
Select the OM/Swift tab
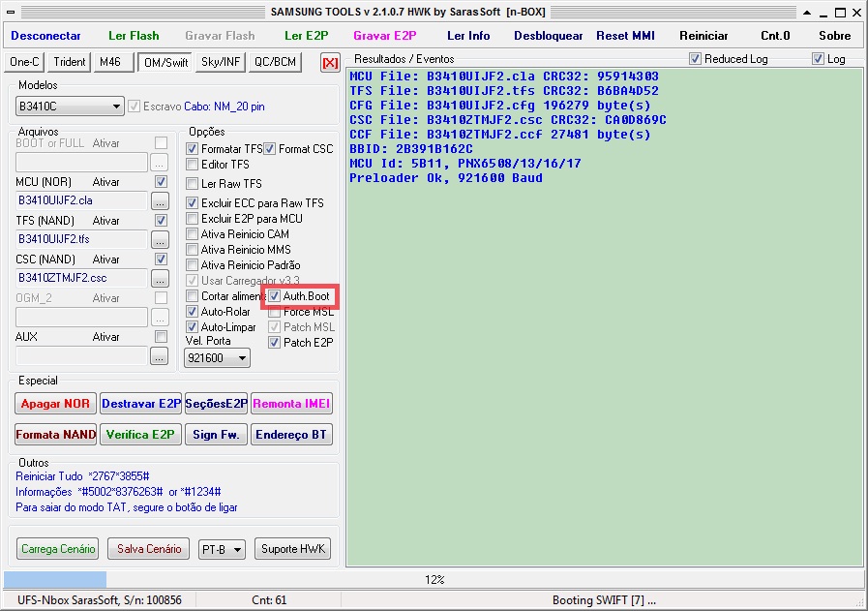tap(165, 63)
